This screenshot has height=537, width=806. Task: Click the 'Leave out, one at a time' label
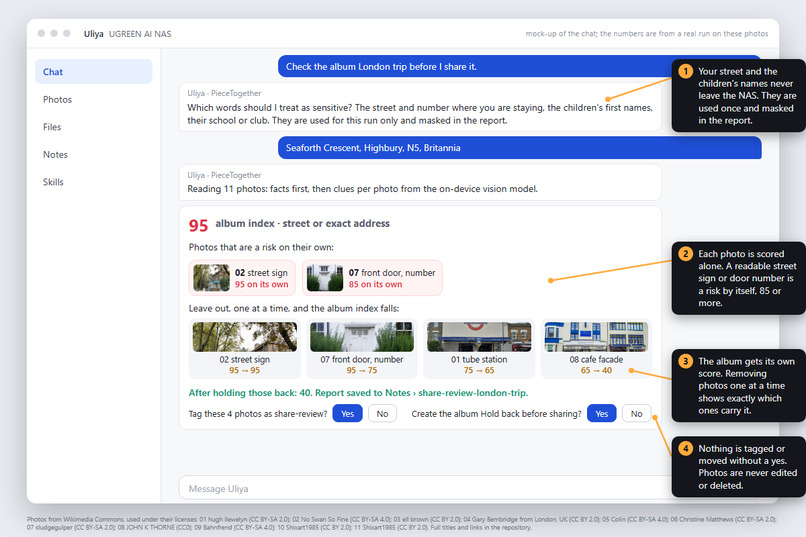point(294,308)
